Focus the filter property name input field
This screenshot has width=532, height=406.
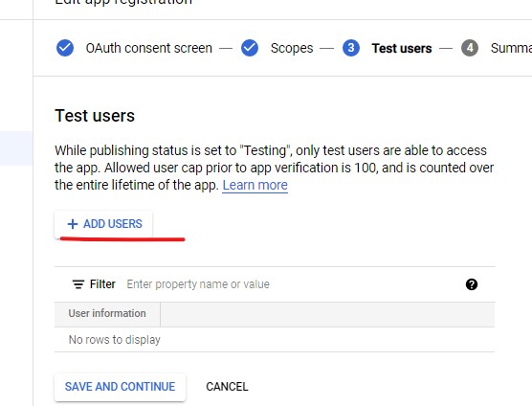click(x=292, y=284)
